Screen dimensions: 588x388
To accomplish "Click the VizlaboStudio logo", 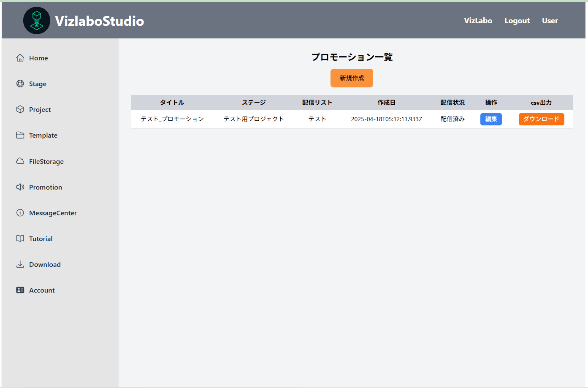I will pos(83,20).
